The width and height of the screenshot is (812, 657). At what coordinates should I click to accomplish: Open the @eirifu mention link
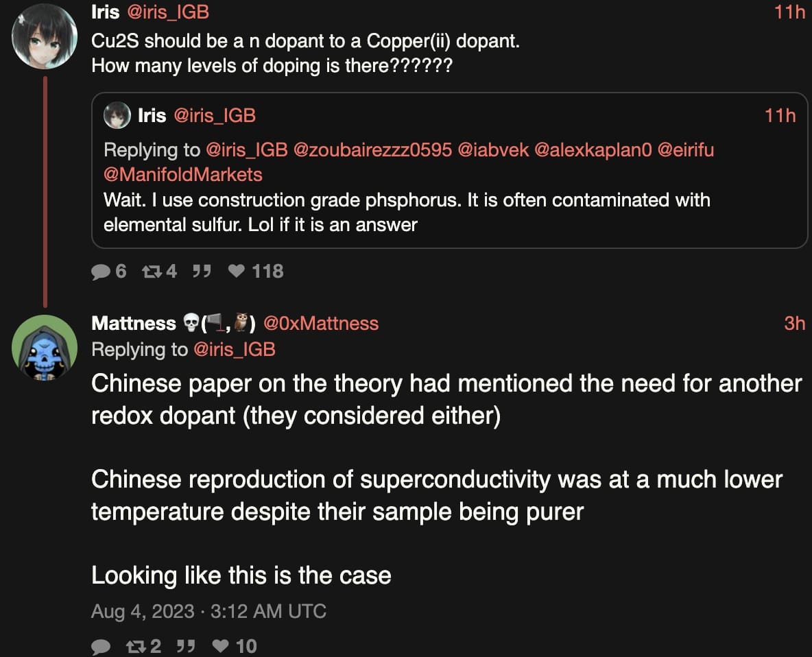686,150
